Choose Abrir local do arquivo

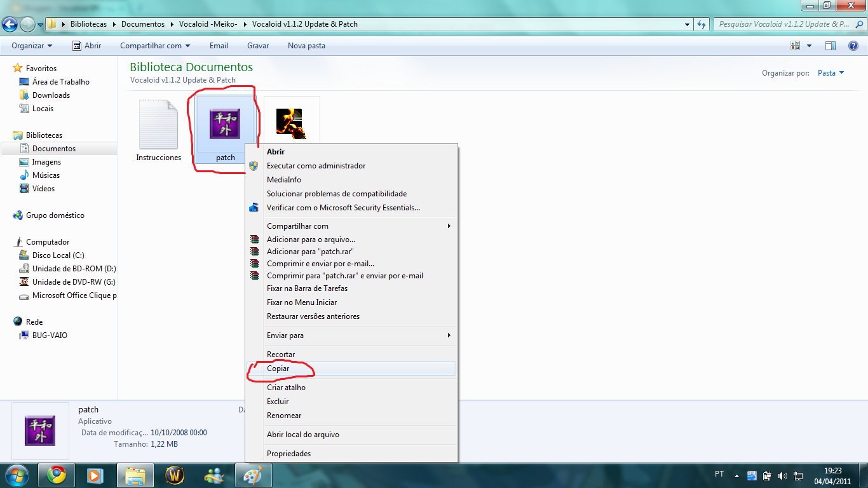pos(351,435)
